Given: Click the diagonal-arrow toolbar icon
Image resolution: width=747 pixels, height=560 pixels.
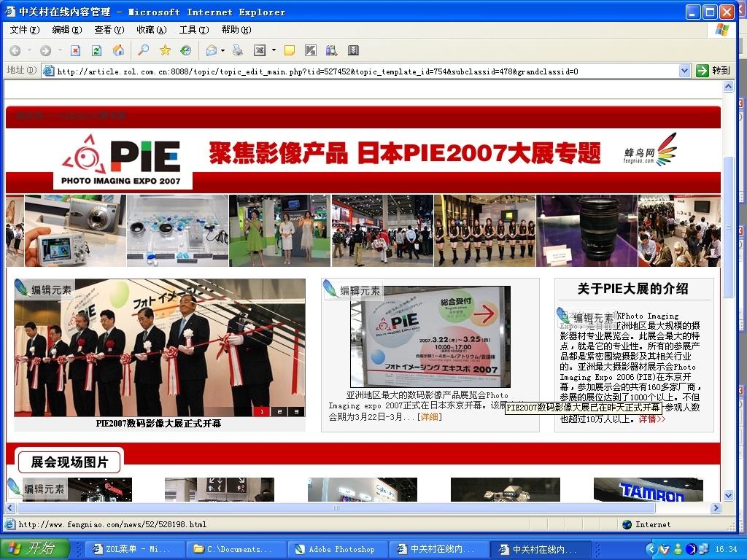Looking at the screenshot, I should [x=311, y=50].
